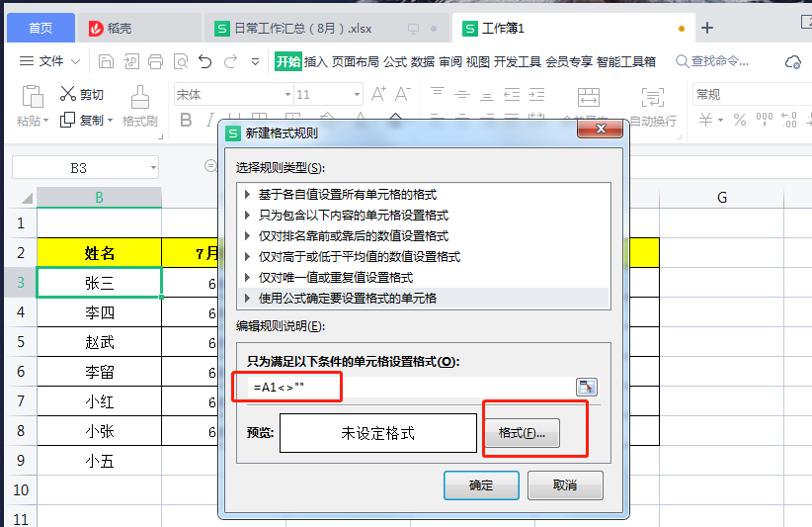
Task: Open print preview icon
Action: [181, 61]
